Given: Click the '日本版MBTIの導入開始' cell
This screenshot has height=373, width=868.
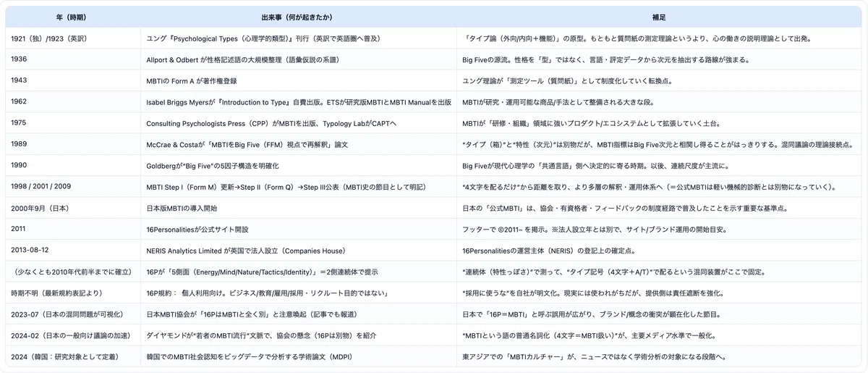Looking at the screenshot, I should [298, 208].
